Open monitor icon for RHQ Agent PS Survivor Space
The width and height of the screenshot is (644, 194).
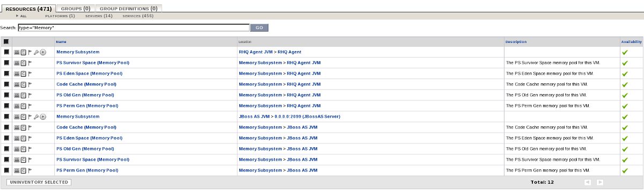coord(17,63)
